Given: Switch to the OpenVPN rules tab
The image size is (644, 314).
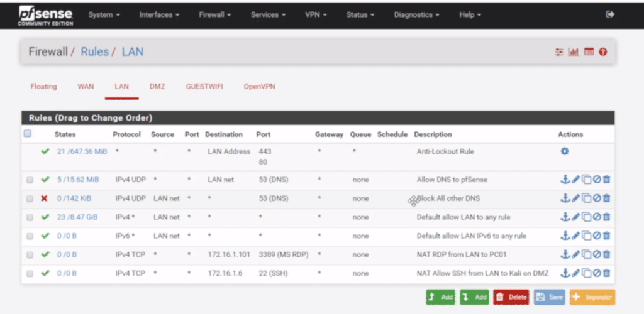Looking at the screenshot, I should 259,87.
